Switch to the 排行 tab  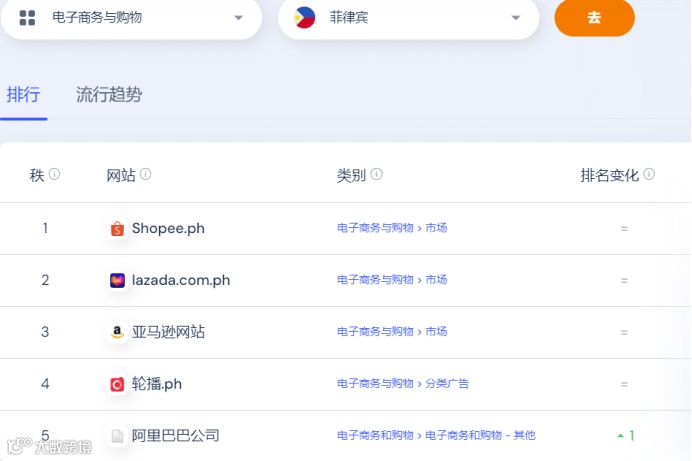coord(23,94)
